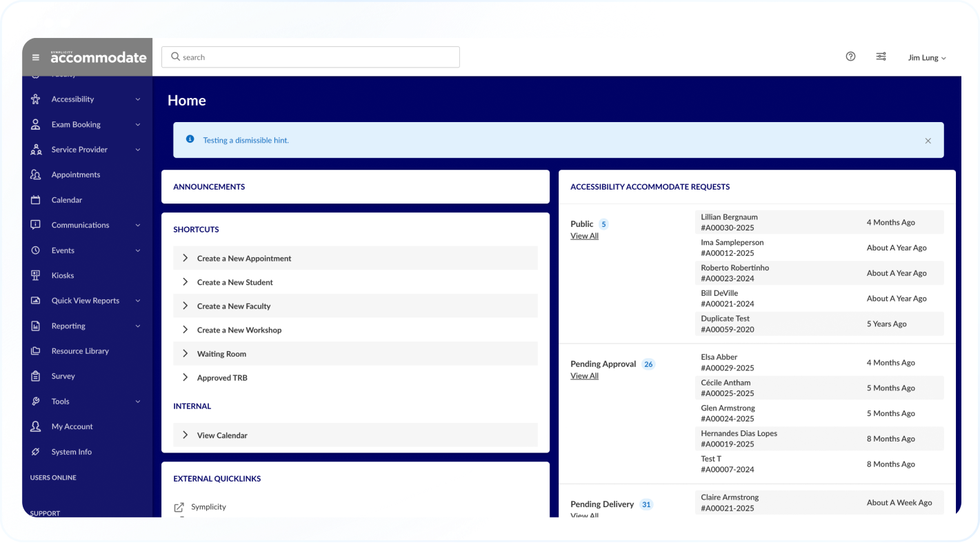Viewport: 980px width, 545px height.
Task: Open the Duplicate Test request row
Action: [819, 324]
